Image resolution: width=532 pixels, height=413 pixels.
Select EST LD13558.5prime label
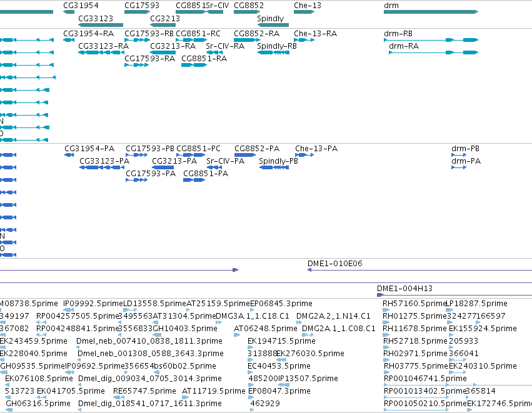point(154,304)
